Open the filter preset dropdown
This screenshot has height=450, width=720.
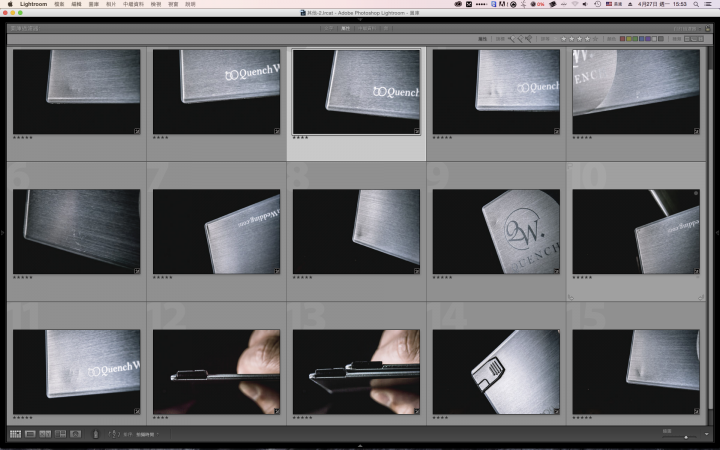pyautogui.click(x=687, y=28)
